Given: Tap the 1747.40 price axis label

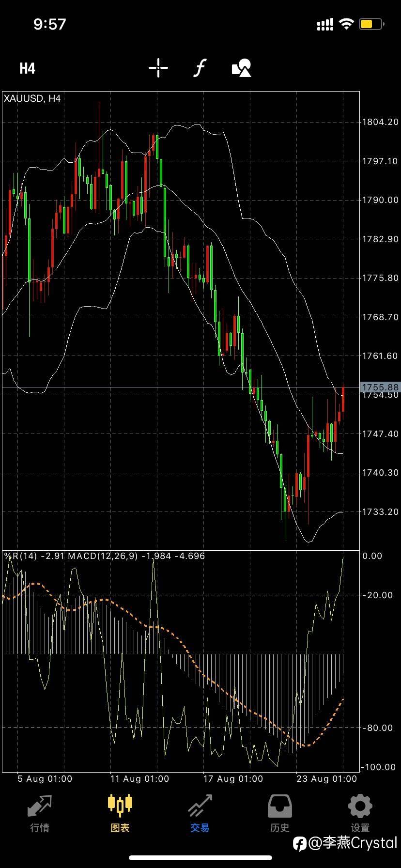Looking at the screenshot, I should [380, 434].
